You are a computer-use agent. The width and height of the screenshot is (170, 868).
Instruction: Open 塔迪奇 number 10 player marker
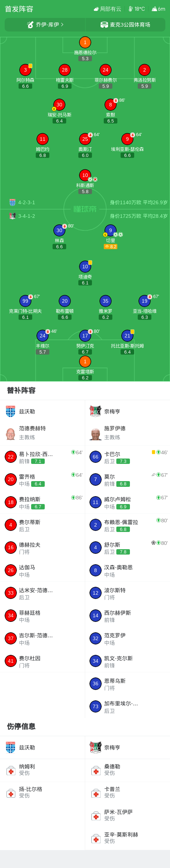[x=85, y=267]
